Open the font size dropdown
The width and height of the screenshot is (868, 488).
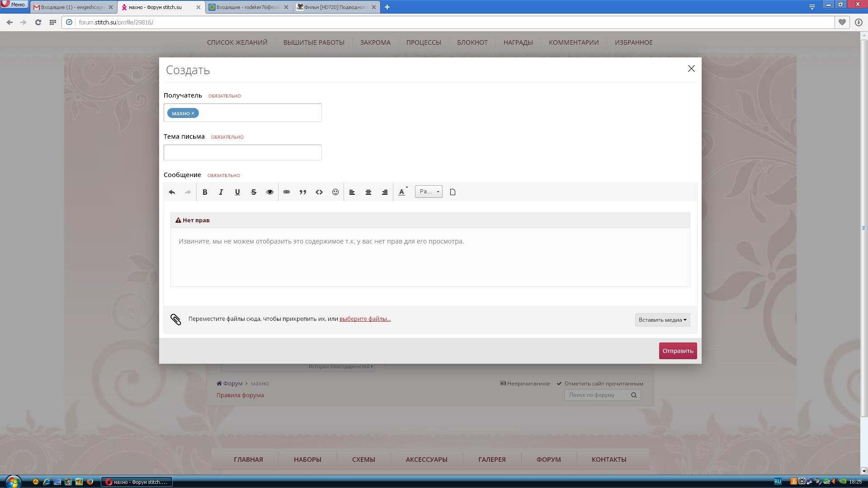(429, 192)
